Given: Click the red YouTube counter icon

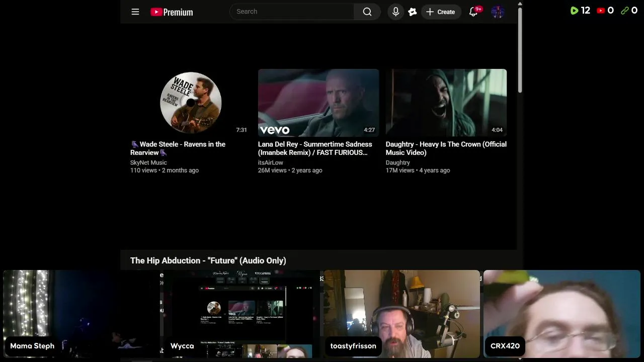Looking at the screenshot, I should pos(601,11).
